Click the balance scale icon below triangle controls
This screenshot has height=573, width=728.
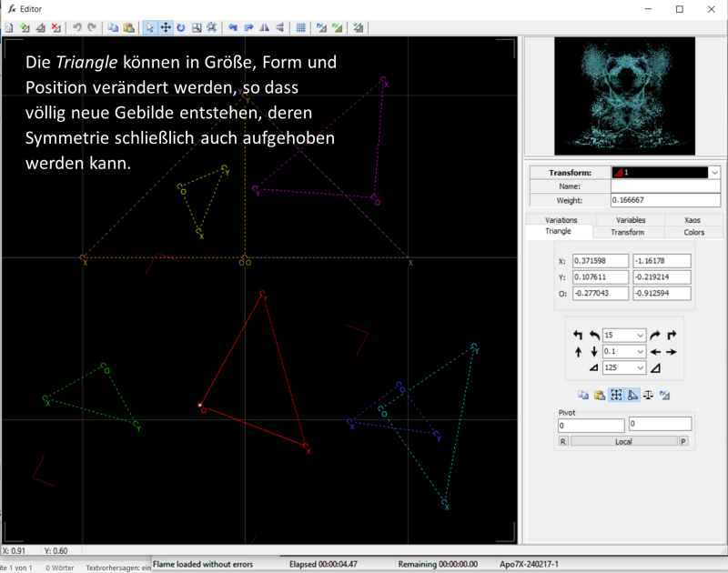tap(649, 395)
